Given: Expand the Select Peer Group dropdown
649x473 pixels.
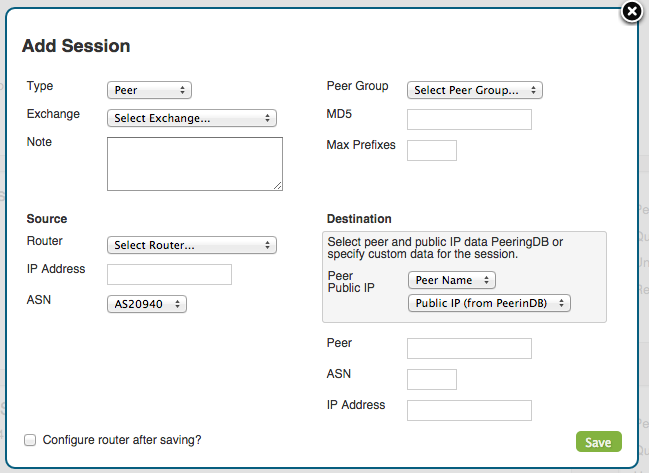Looking at the screenshot, I should 475,90.
